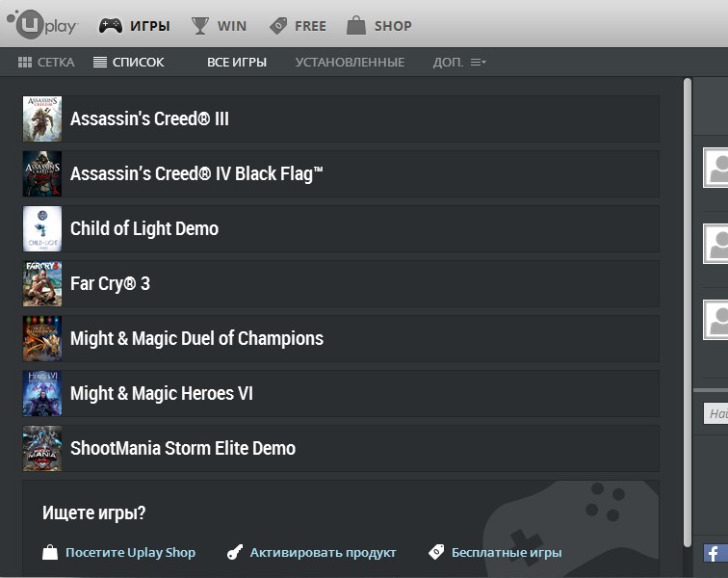Follow the Бесплатные игры link
This screenshot has width=728, height=578.
pos(507,552)
